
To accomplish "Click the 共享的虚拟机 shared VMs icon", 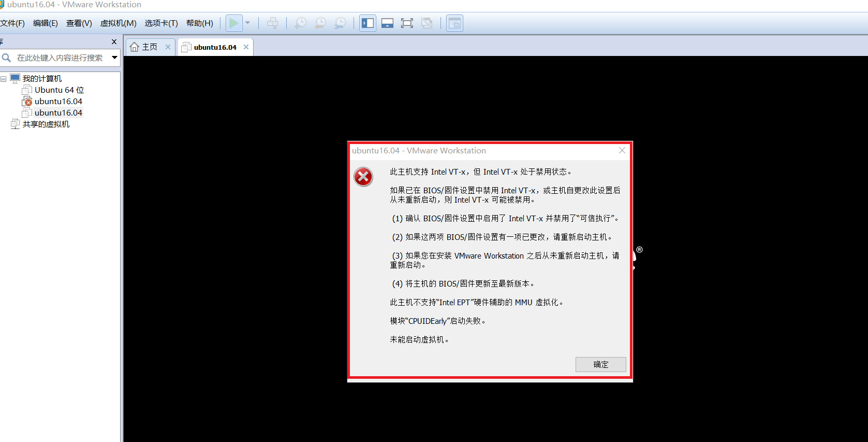I will [x=15, y=124].
